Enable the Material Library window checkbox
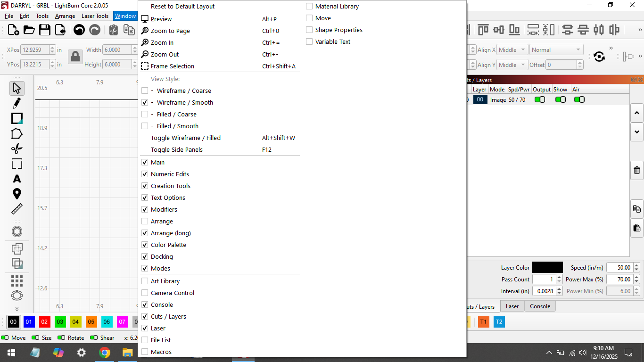The image size is (644, 362). click(310, 7)
